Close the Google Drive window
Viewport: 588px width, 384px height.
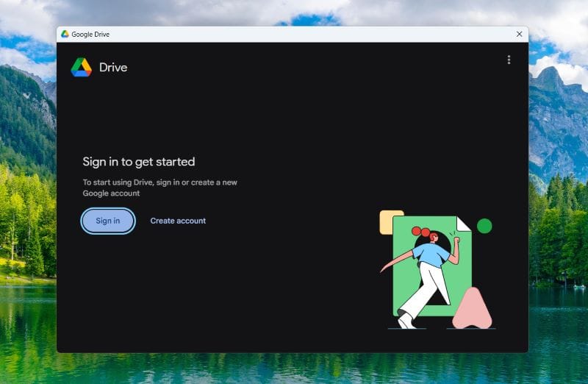(x=519, y=34)
